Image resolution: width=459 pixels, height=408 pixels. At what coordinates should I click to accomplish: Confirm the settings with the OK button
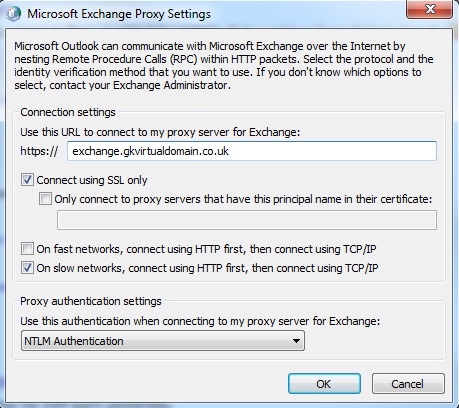324,384
